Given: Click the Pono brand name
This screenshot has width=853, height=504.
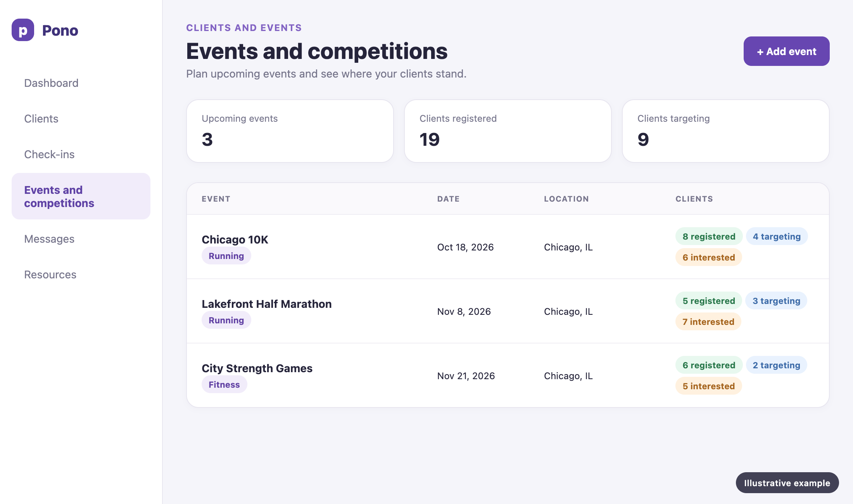Looking at the screenshot, I should click(60, 31).
